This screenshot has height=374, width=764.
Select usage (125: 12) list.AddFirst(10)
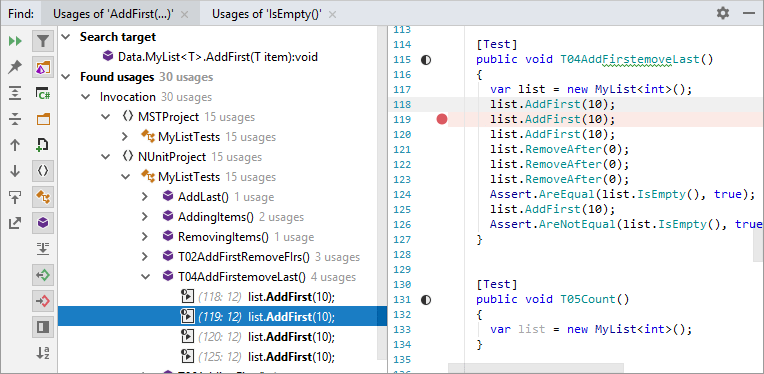[222, 356]
